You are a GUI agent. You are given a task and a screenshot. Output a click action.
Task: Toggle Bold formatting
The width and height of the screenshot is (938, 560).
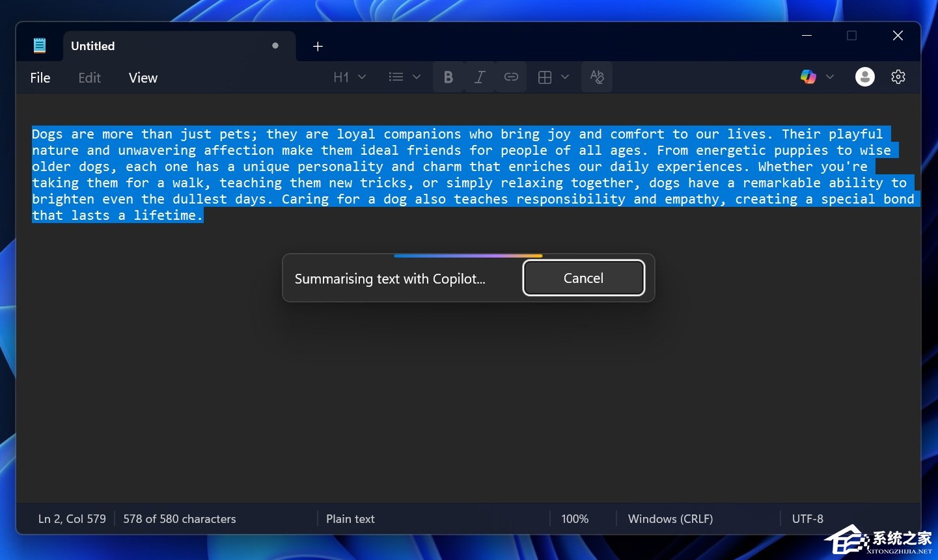(448, 77)
